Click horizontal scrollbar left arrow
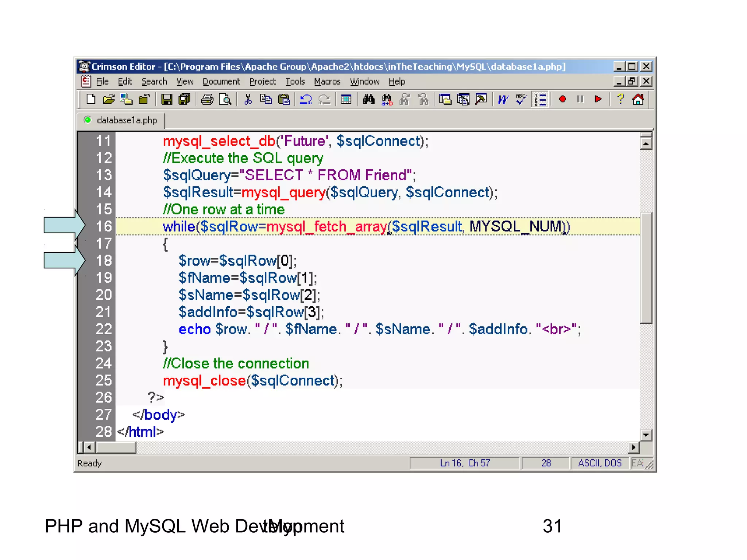This screenshot has width=747, height=560. (x=89, y=447)
